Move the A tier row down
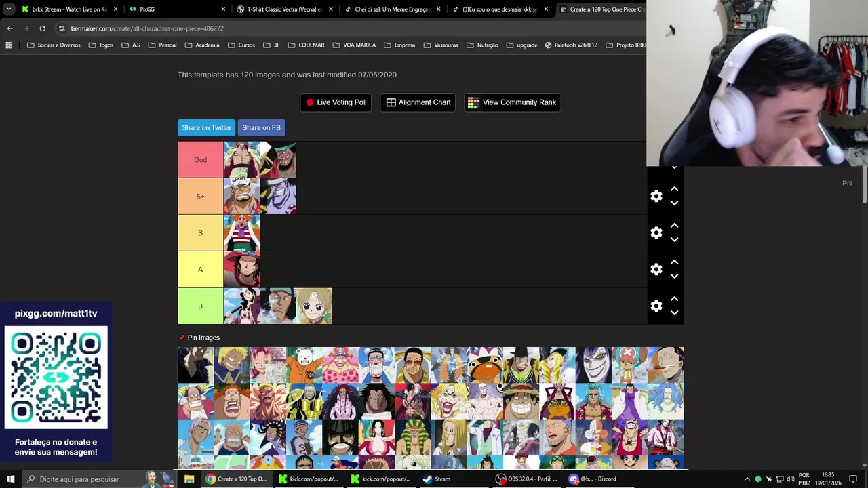The width and height of the screenshot is (868, 488). tap(674, 276)
